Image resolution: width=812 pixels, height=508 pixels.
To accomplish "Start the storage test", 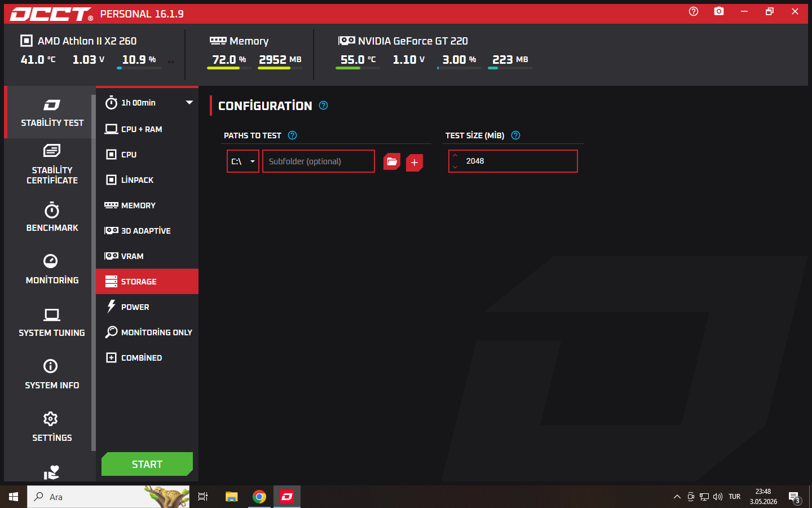I will (x=147, y=464).
